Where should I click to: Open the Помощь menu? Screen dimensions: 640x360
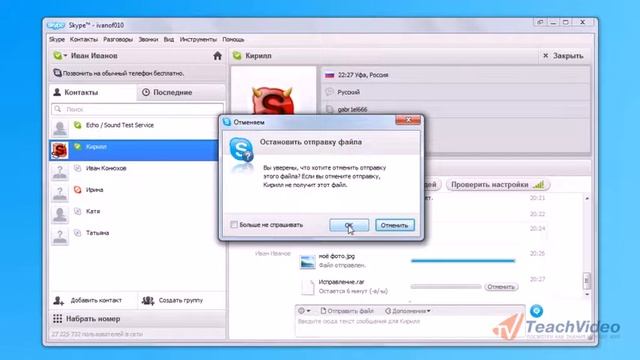pyautogui.click(x=233, y=40)
